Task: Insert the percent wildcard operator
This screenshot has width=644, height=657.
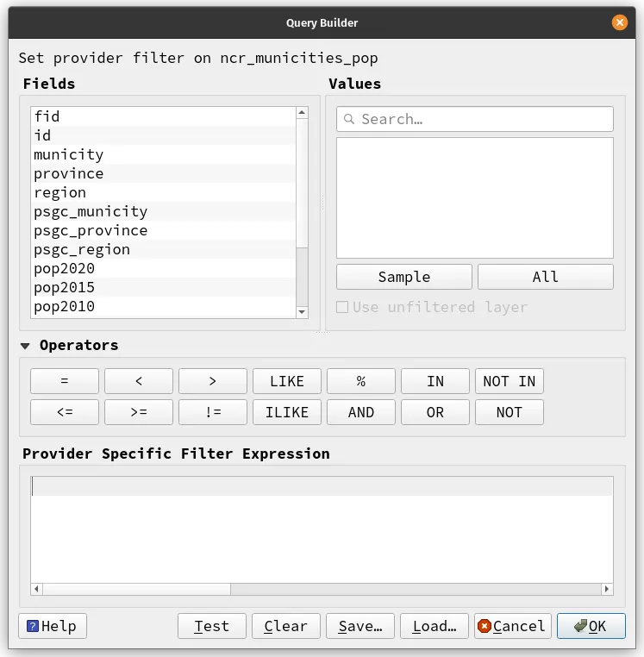Action: pyautogui.click(x=361, y=381)
